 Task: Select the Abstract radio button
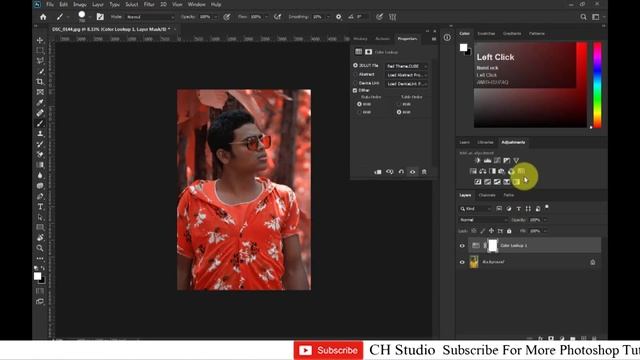[x=355, y=74]
